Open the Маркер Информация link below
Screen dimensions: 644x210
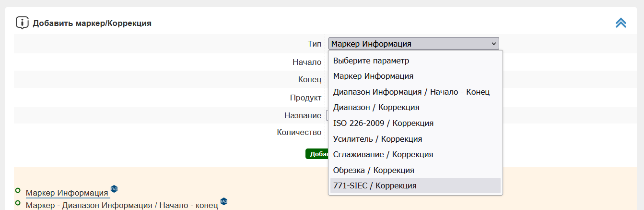(67, 193)
